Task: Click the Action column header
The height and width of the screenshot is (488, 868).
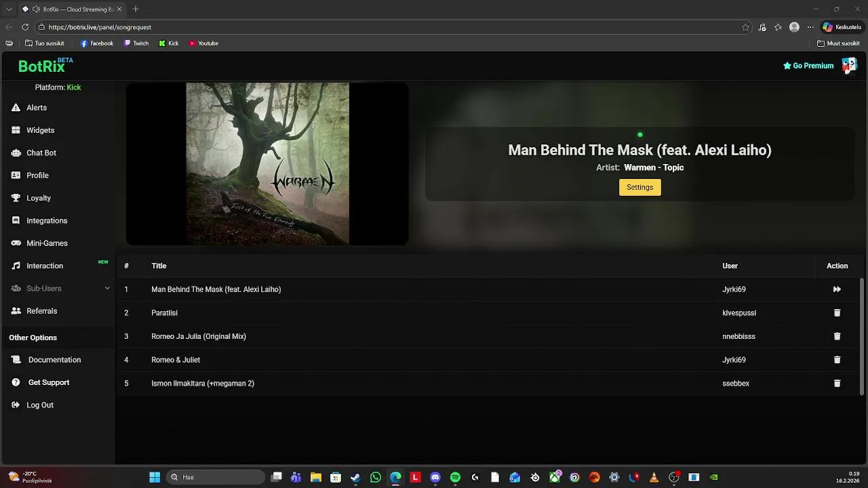Action: pyautogui.click(x=837, y=266)
